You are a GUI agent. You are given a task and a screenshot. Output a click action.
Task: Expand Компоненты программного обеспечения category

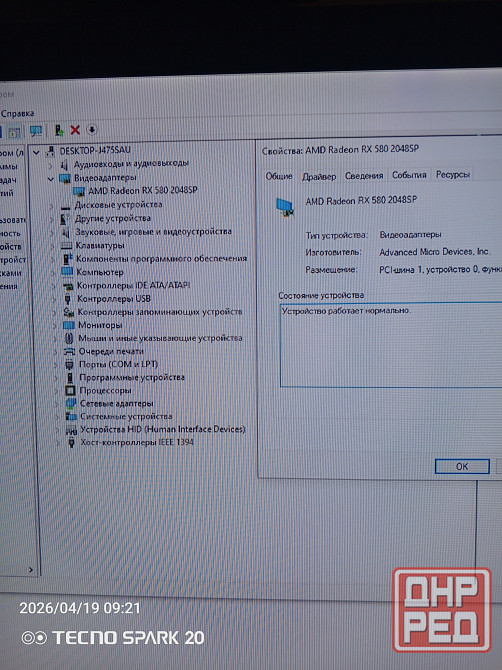pos(53,259)
